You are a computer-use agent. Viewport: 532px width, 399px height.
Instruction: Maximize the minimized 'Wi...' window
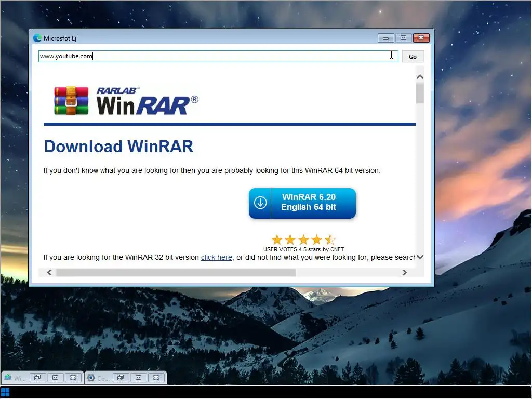click(55, 378)
